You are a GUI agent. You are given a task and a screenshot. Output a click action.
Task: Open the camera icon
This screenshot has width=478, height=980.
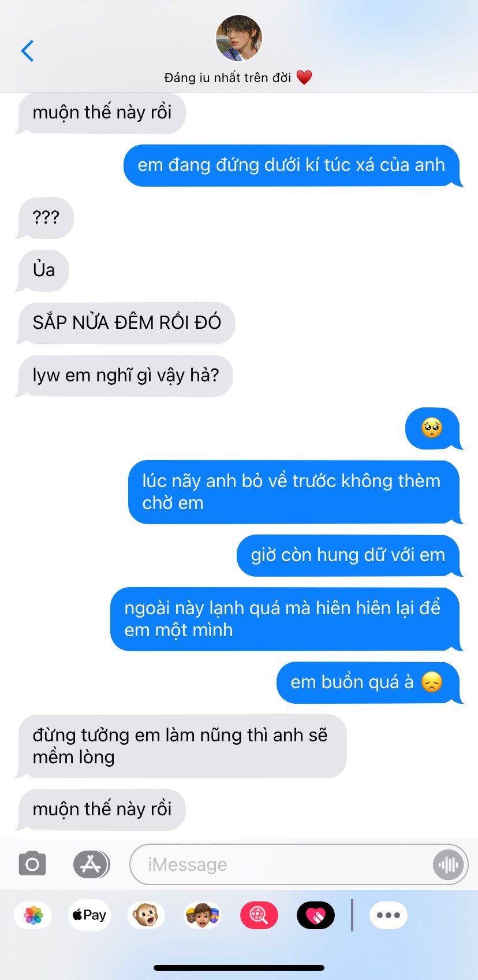tap(32, 864)
